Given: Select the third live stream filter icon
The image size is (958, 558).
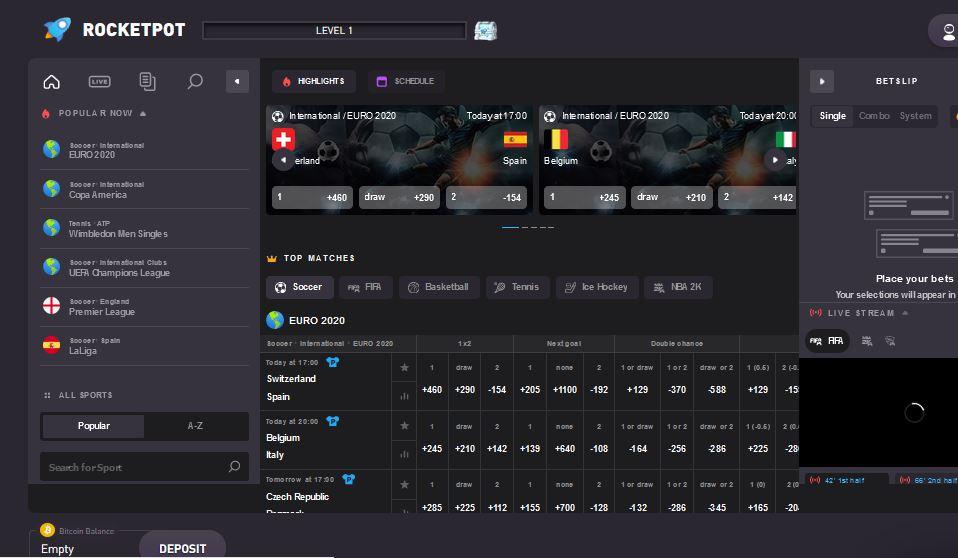Looking at the screenshot, I should click(890, 341).
